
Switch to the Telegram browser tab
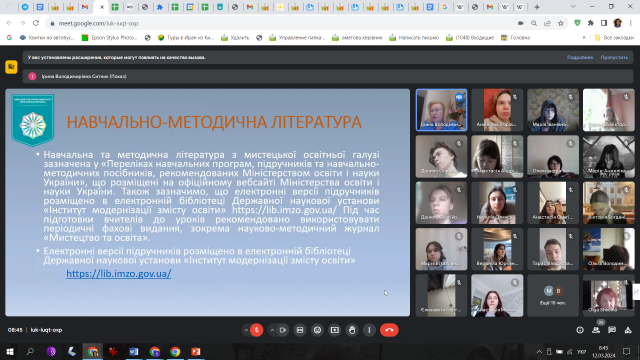[25, 7]
